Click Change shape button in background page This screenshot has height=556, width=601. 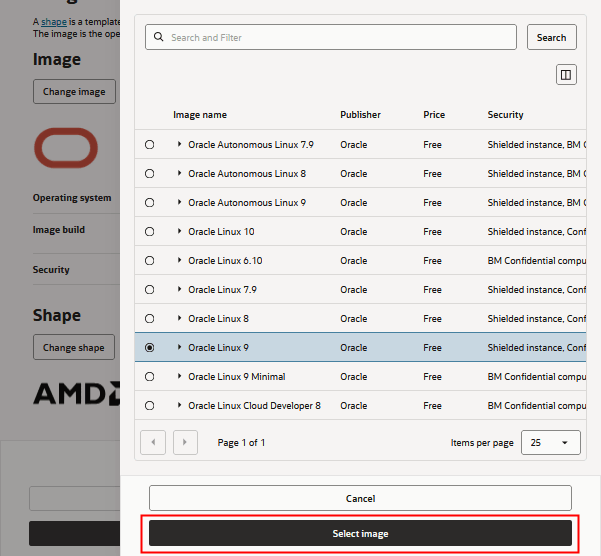(x=74, y=347)
